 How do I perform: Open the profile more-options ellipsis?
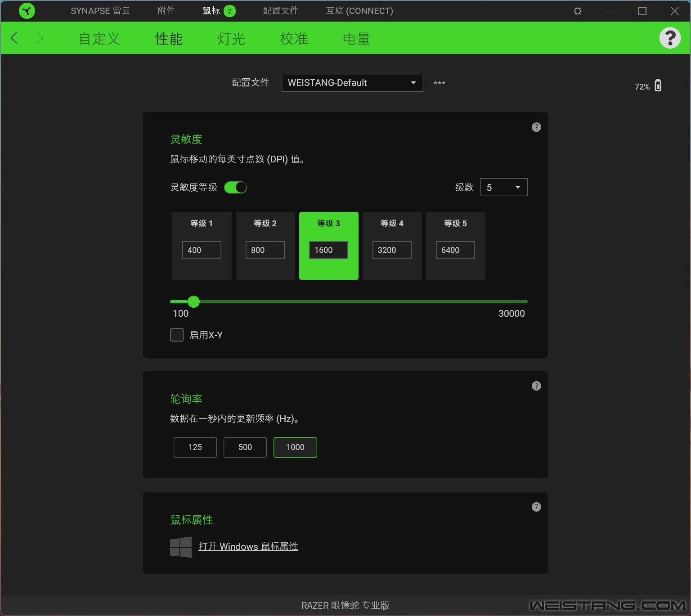point(440,83)
